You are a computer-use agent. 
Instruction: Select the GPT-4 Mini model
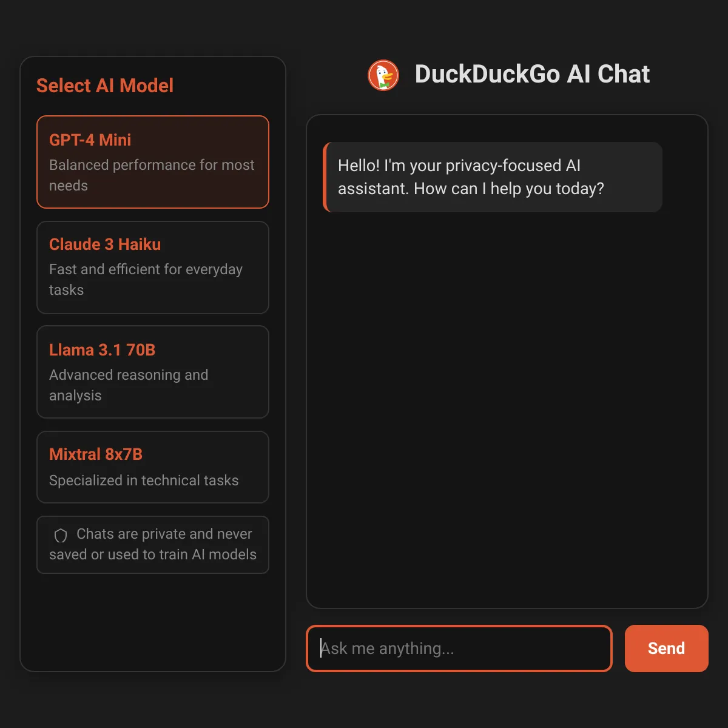(153, 162)
